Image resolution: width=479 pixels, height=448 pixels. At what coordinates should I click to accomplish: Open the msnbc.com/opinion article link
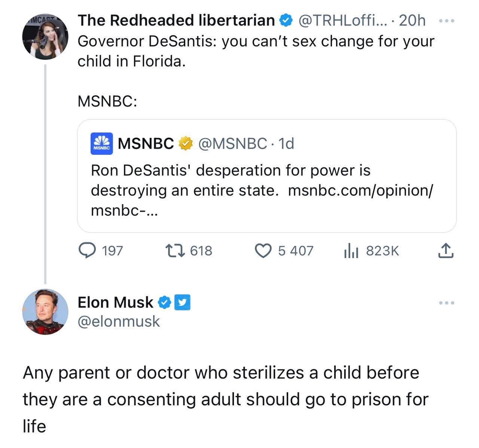point(360,191)
